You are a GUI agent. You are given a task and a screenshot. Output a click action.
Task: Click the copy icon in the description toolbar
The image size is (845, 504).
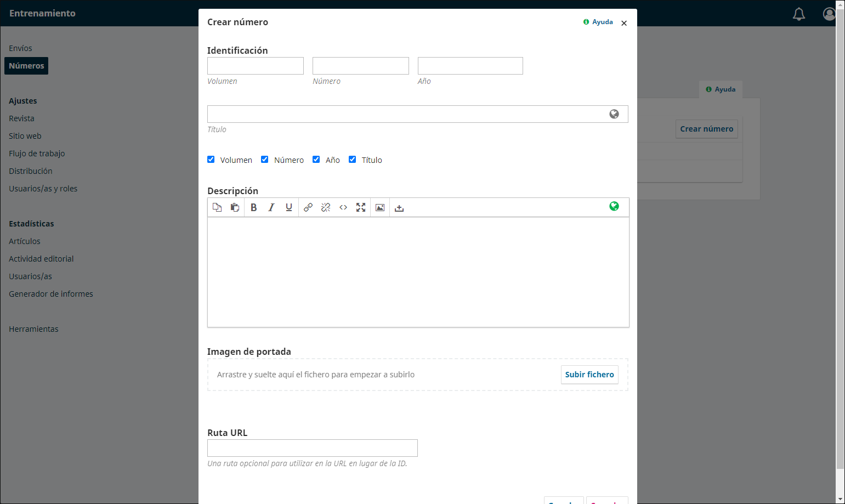click(x=217, y=207)
